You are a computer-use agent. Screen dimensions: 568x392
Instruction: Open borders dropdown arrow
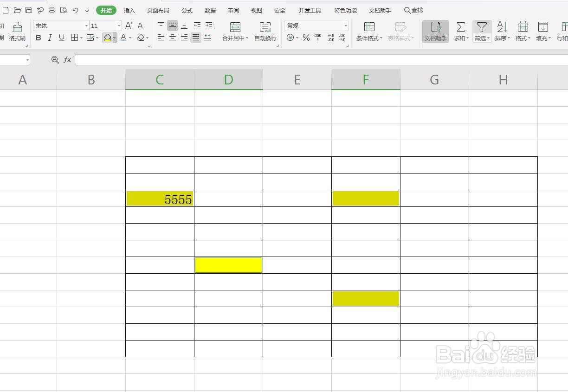point(81,38)
